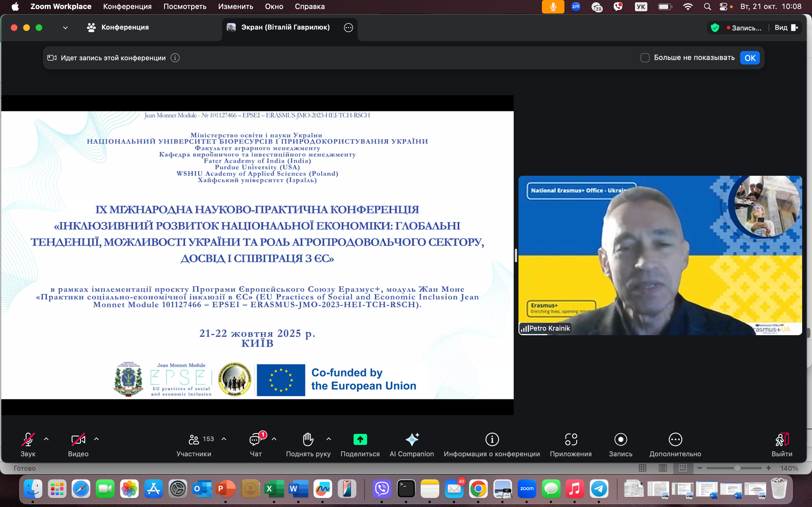The height and width of the screenshot is (507, 812).
Task: Leave meeting with Выйти button
Action: coord(782,439)
